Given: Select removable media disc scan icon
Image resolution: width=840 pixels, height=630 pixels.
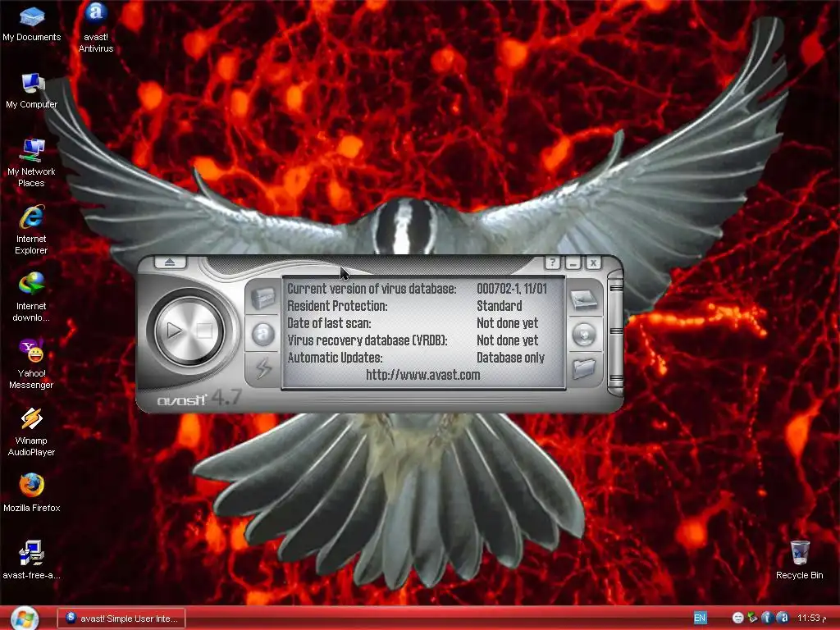Looking at the screenshot, I should (x=584, y=335).
